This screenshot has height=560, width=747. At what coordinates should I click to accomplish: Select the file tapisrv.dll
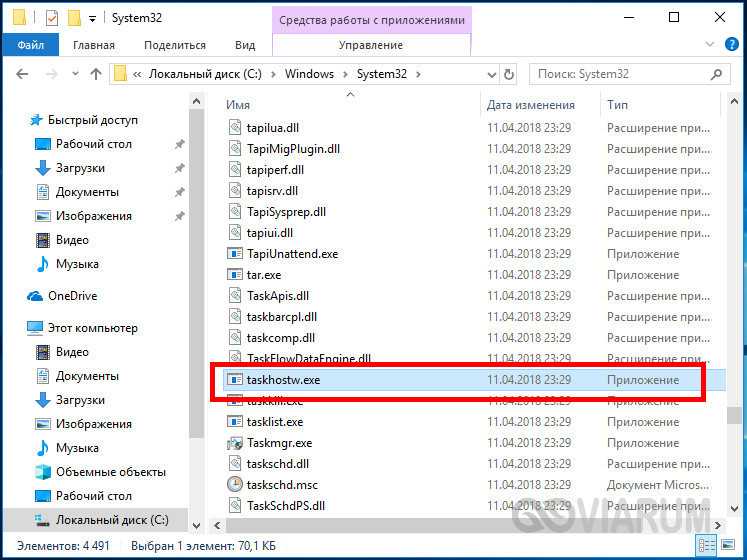[272, 191]
